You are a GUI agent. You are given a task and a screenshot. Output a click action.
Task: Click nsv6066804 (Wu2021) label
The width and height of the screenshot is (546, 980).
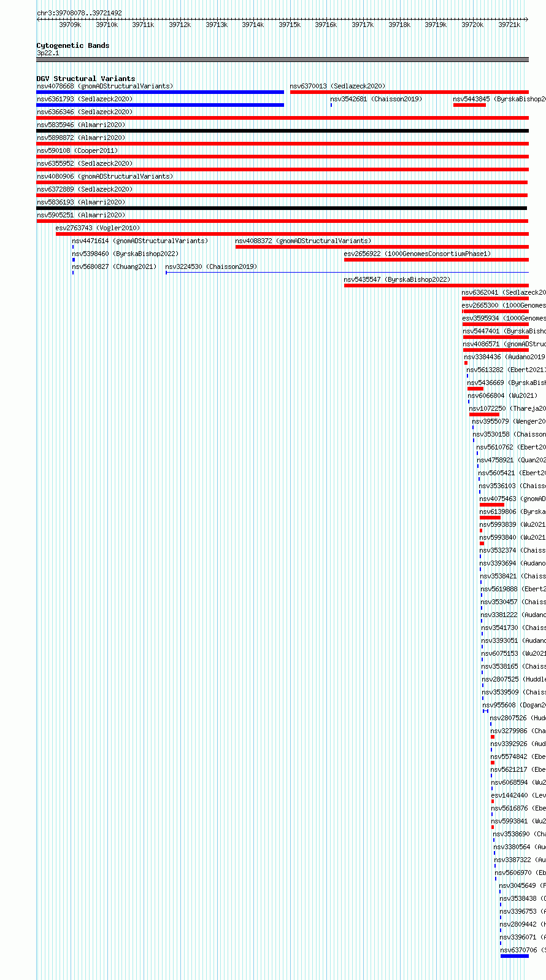point(503,395)
